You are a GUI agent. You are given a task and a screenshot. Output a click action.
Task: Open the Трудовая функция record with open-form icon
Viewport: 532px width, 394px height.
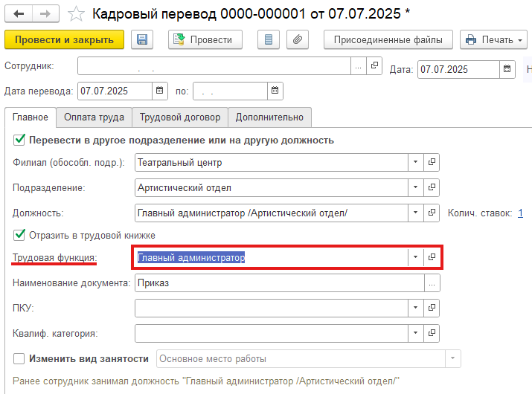point(432,257)
